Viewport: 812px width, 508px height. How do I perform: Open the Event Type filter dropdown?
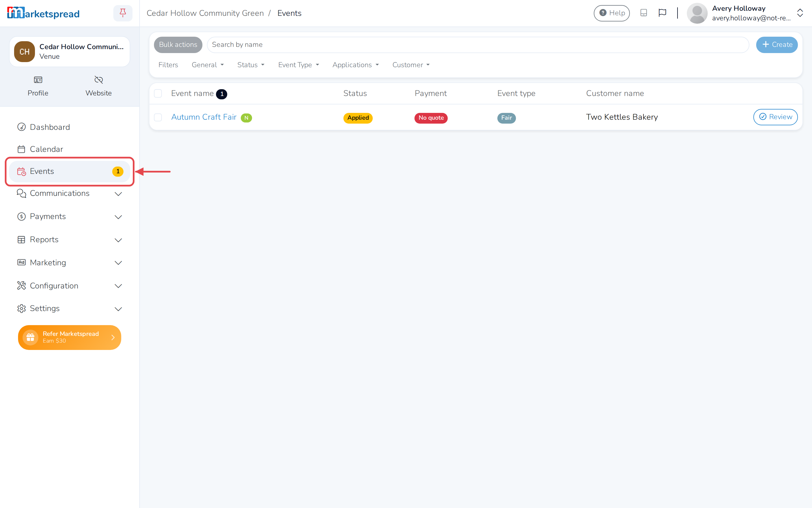298,65
